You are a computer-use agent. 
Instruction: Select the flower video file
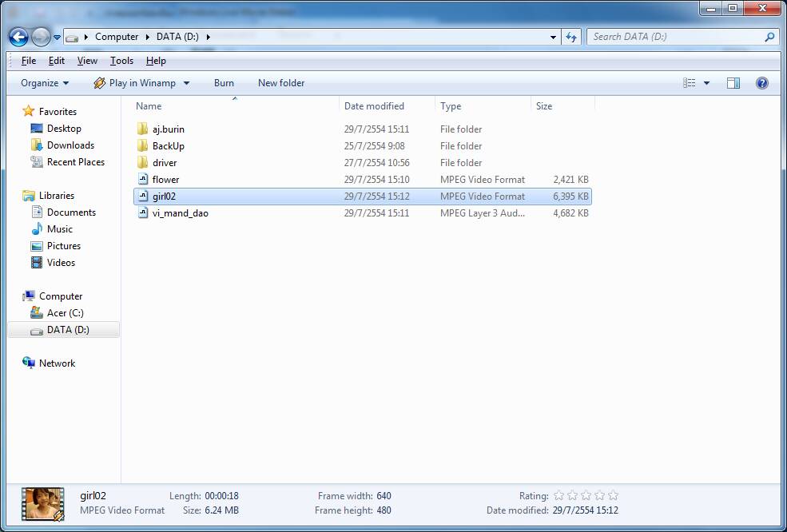(165, 180)
